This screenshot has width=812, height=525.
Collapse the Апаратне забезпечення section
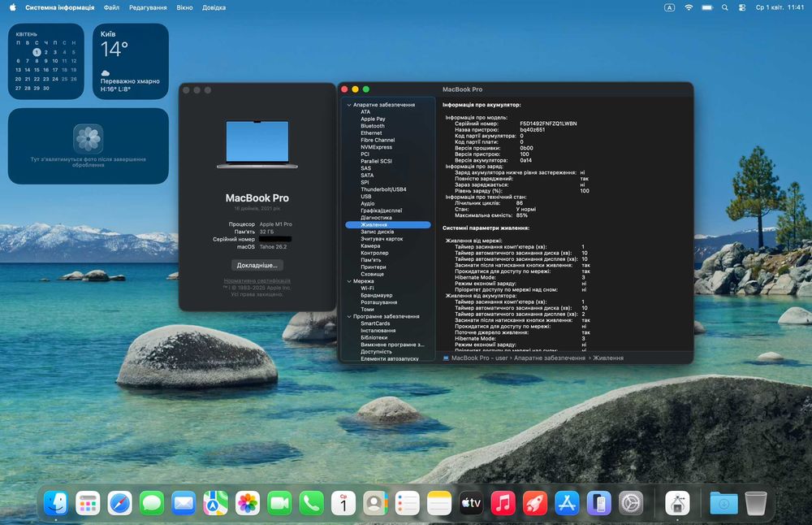click(x=349, y=105)
